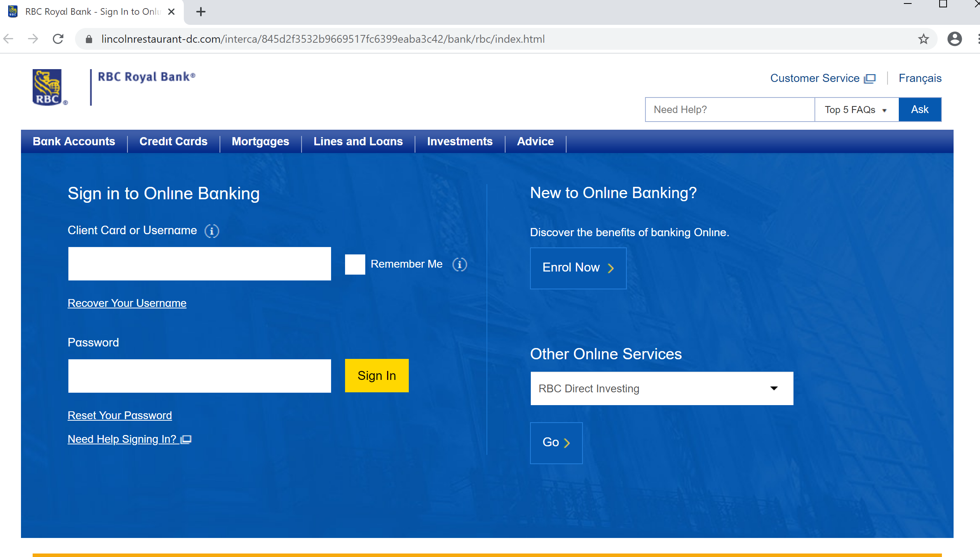Close the RBC Royal Bank tab
Screen dimensions: 980x557
coord(171,12)
